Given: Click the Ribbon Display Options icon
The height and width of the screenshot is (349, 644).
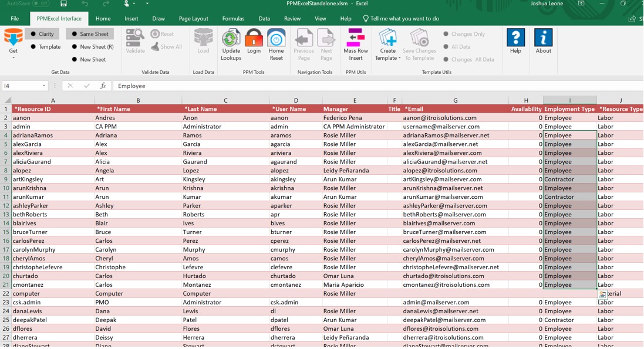Looking at the screenshot, I should (x=581, y=4).
